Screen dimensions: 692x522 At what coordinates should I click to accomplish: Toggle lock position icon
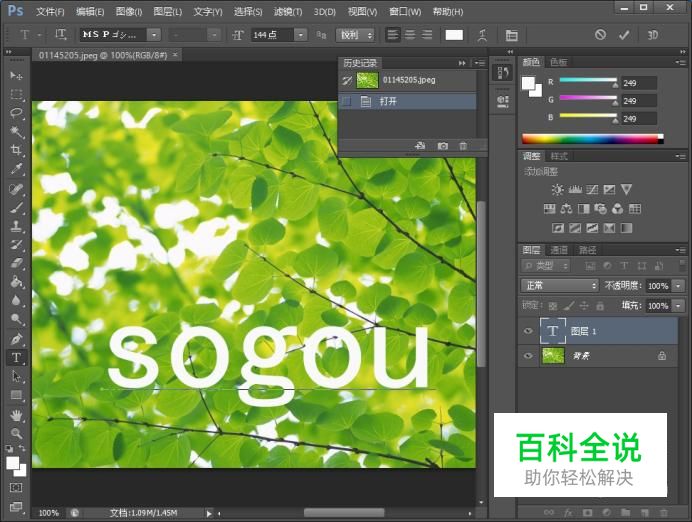pyautogui.click(x=584, y=305)
